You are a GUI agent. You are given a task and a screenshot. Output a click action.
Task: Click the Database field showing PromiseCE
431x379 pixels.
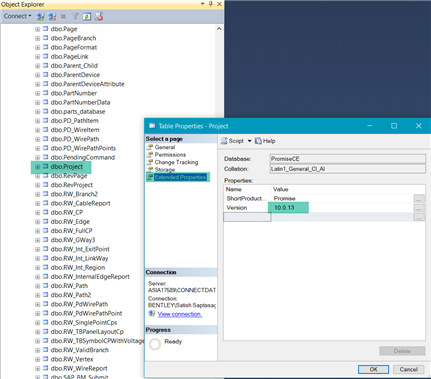347,159
